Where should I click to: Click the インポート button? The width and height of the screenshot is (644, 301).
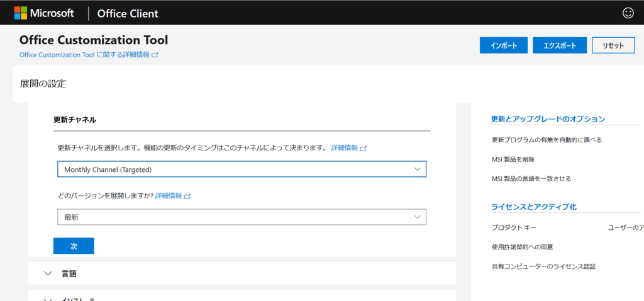(x=504, y=45)
